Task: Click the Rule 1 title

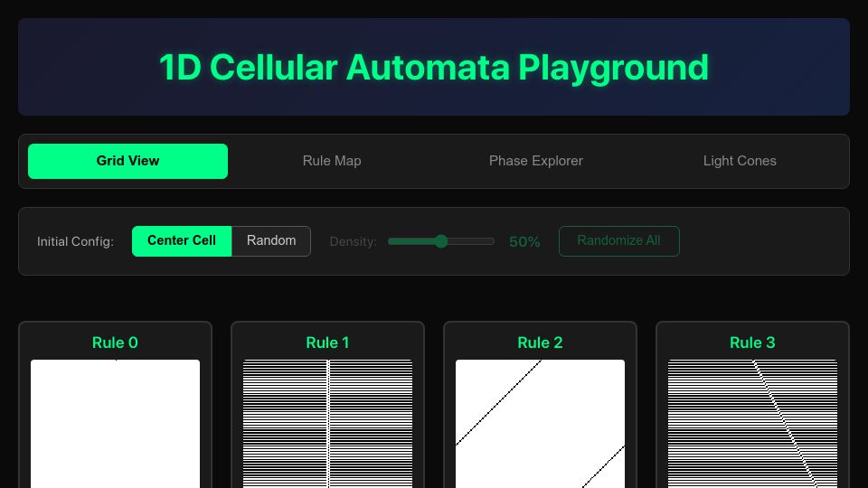Action: (327, 343)
